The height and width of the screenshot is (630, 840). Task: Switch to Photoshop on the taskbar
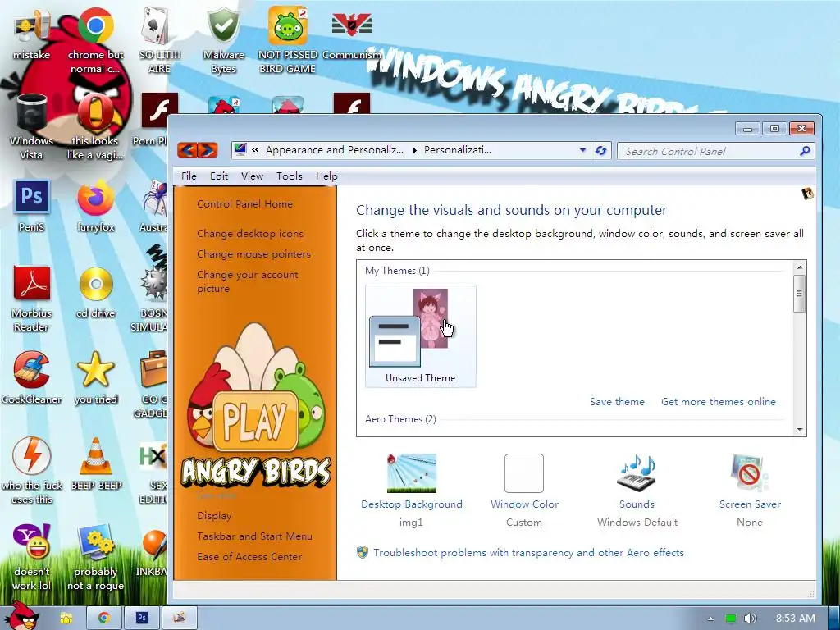click(x=141, y=618)
